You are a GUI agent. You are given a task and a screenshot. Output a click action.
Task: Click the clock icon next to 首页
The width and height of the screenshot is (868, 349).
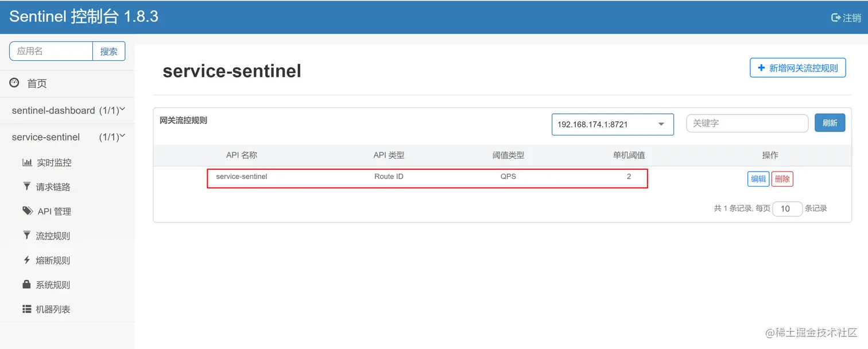(x=14, y=83)
